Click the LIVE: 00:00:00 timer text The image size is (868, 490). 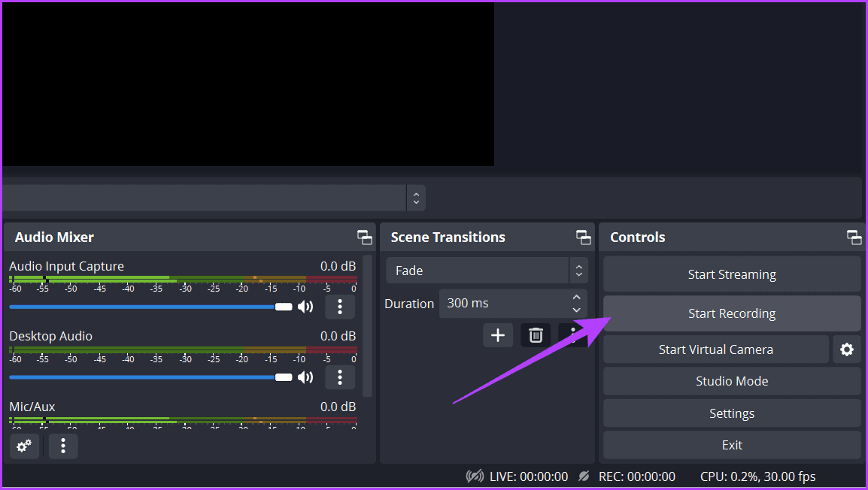[529, 476]
